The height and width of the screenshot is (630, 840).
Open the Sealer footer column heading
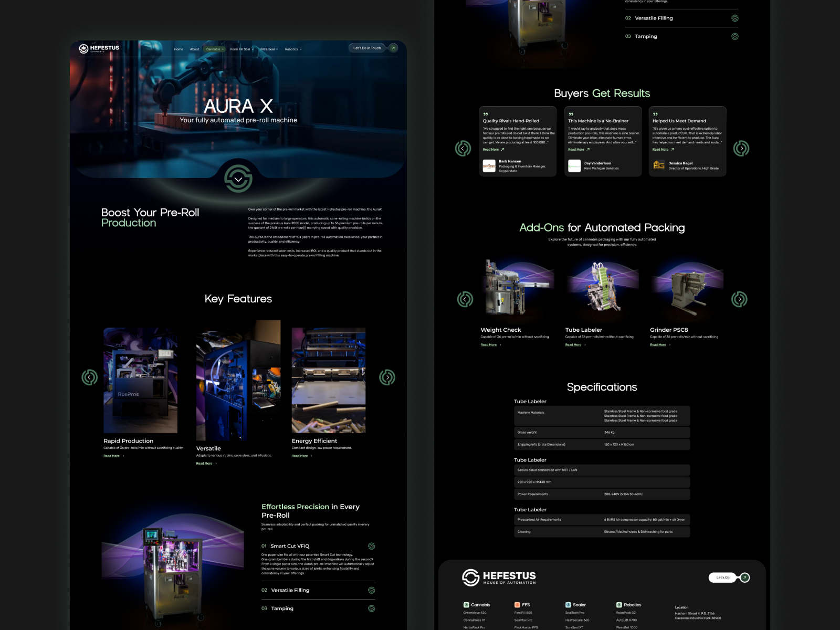[579, 605]
